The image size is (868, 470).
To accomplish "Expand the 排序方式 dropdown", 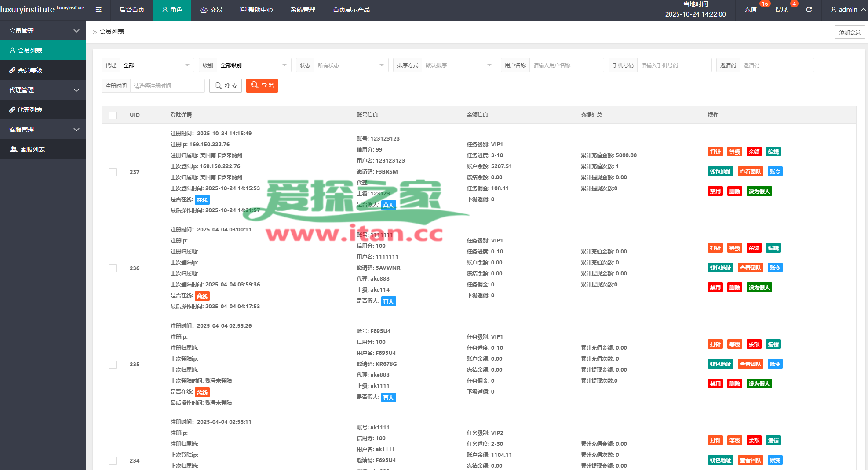I will click(x=458, y=65).
